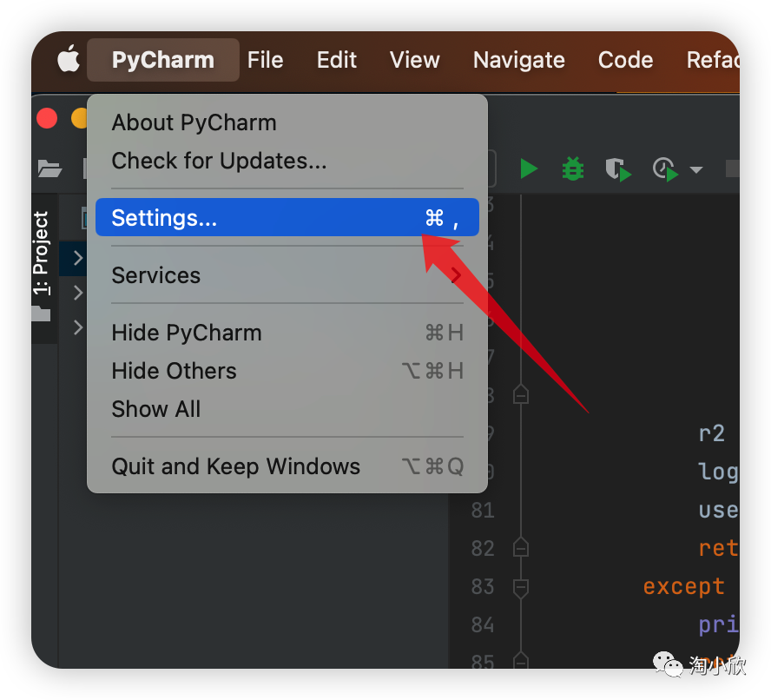The height and width of the screenshot is (700, 771).
Task: Open the Apple menu
Action: tap(69, 60)
